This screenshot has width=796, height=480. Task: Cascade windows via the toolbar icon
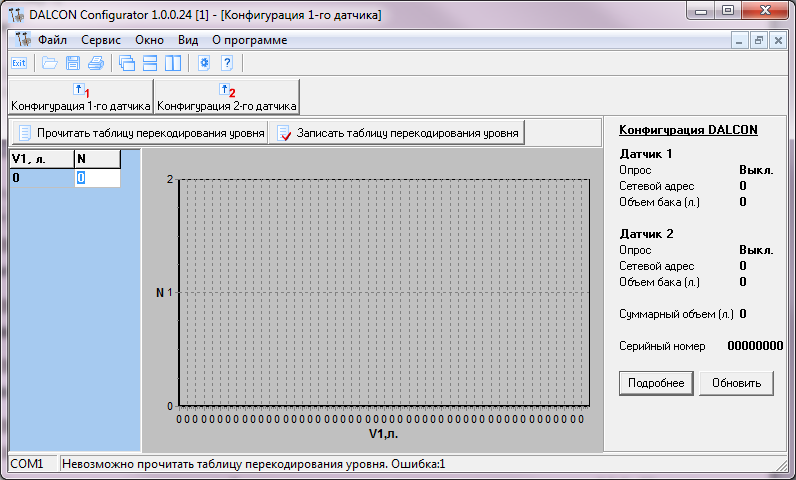(126, 63)
